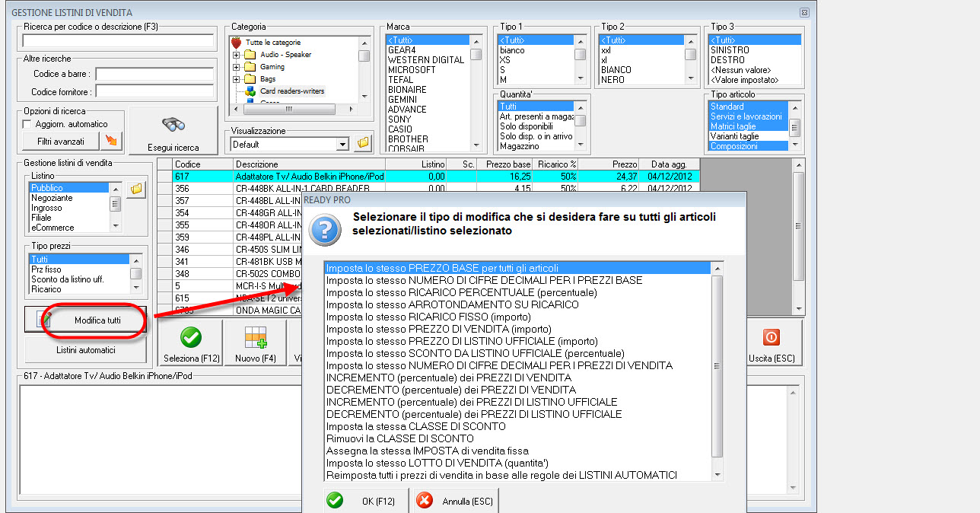Click the Ricarico % column header
980x513 pixels.
pos(558,164)
